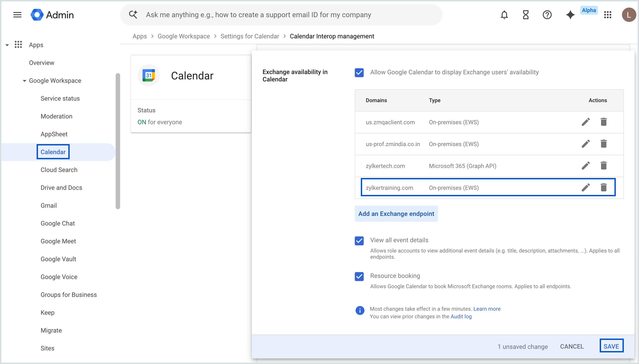Open Cloud Search in sidebar
Image resolution: width=639 pixels, height=364 pixels.
59,170
